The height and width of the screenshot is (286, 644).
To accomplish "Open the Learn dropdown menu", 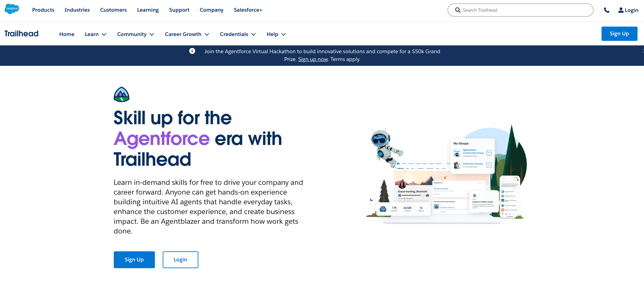I will pos(96,34).
